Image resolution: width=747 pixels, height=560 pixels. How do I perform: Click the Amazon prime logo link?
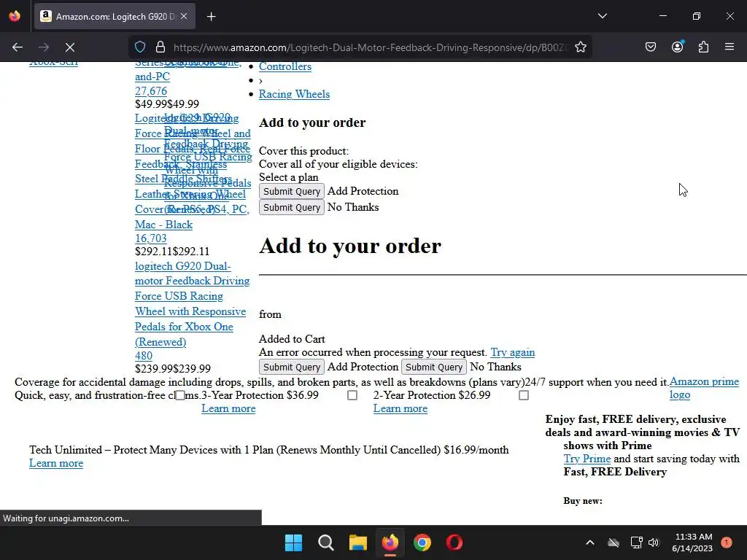(704, 388)
